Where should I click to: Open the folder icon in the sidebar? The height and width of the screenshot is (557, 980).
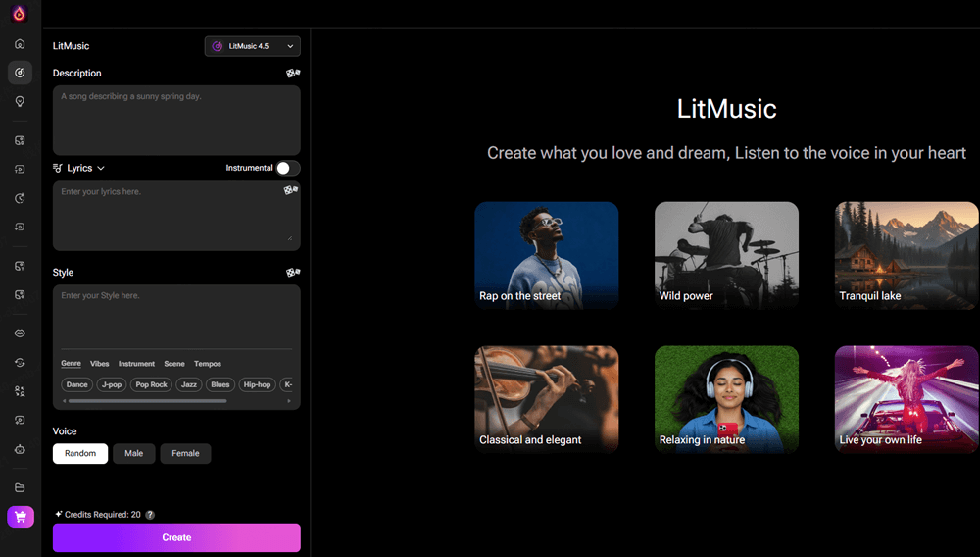pos(20,487)
